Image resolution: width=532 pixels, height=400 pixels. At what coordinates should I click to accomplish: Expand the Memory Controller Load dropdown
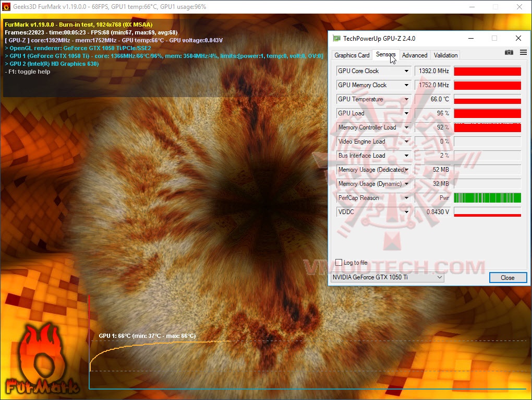point(406,127)
